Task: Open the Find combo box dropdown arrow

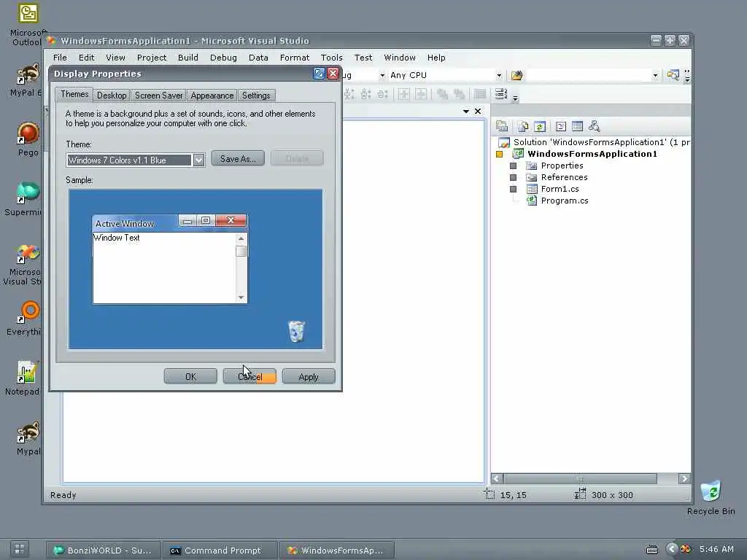Action: [655, 75]
